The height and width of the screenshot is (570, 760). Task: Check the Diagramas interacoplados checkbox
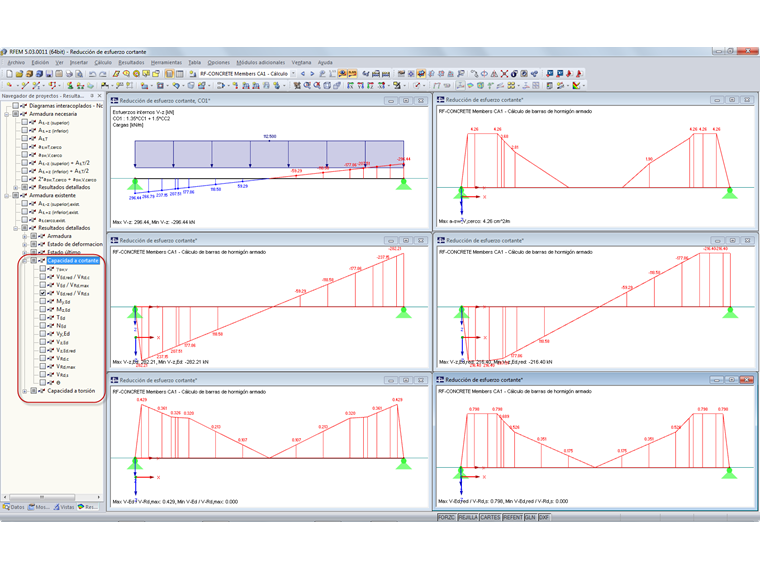16,106
